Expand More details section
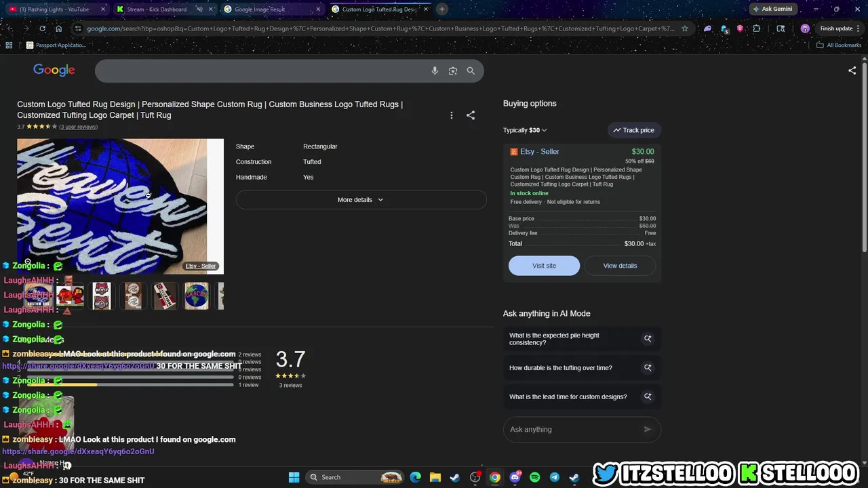This screenshot has height=488, width=868. (x=361, y=200)
